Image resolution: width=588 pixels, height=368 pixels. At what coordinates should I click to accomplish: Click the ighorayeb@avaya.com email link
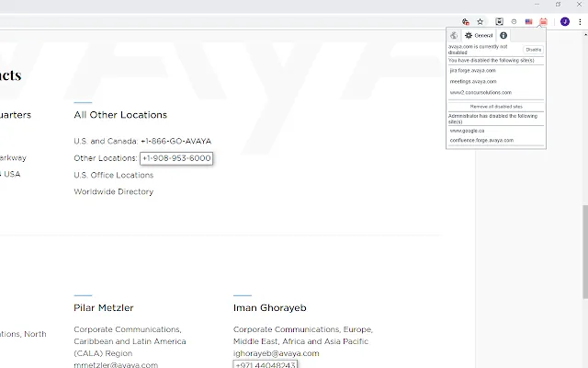(x=276, y=353)
